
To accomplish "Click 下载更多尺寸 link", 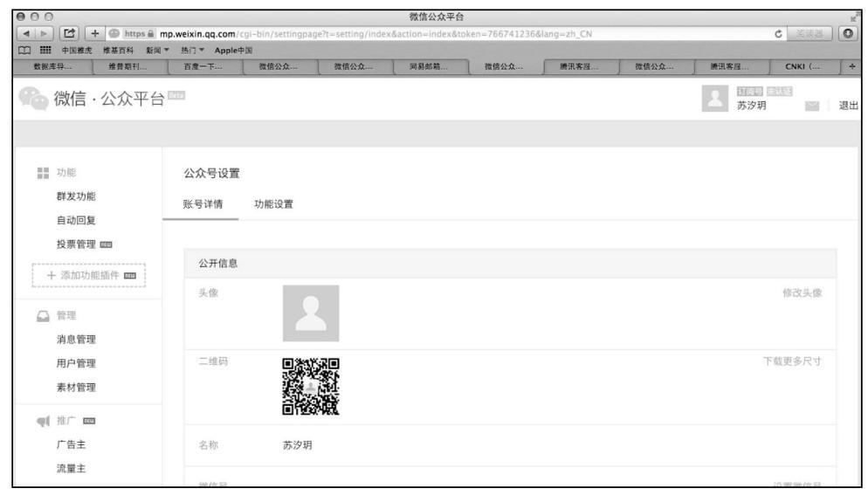I will pos(792,361).
